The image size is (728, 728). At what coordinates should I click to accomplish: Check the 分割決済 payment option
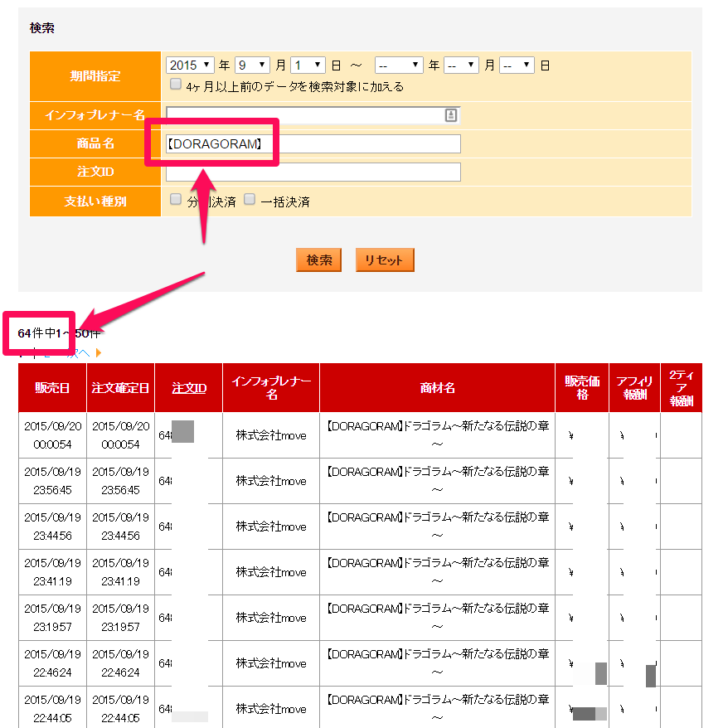point(176,199)
